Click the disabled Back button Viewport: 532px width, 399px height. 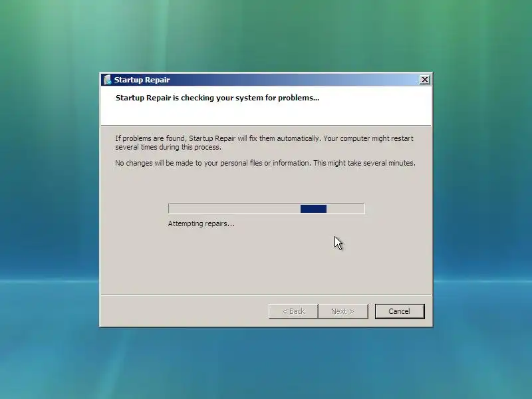tap(293, 311)
